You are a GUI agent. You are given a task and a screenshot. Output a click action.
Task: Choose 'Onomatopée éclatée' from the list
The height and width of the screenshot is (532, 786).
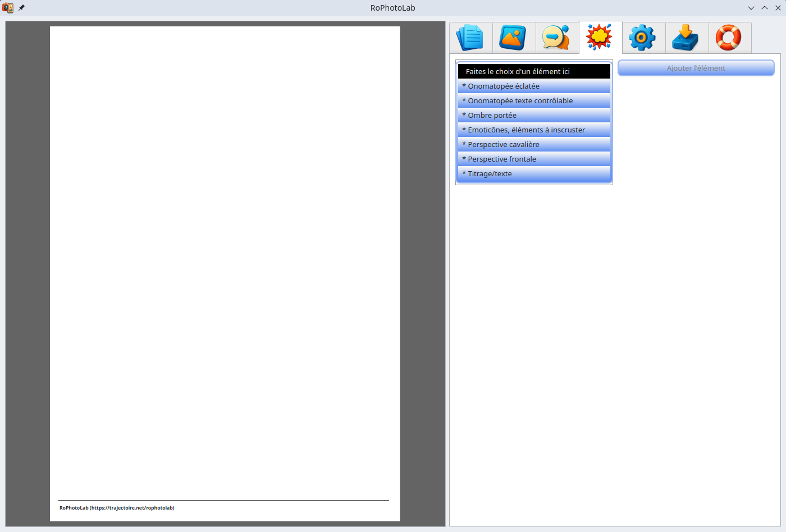click(x=533, y=86)
